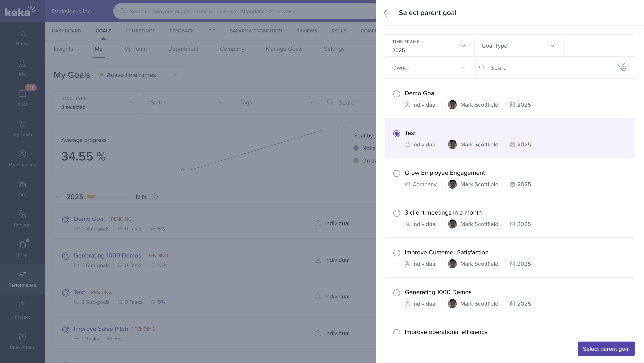
Task: Open the Inbox sidebar icon
Action: click(x=22, y=93)
